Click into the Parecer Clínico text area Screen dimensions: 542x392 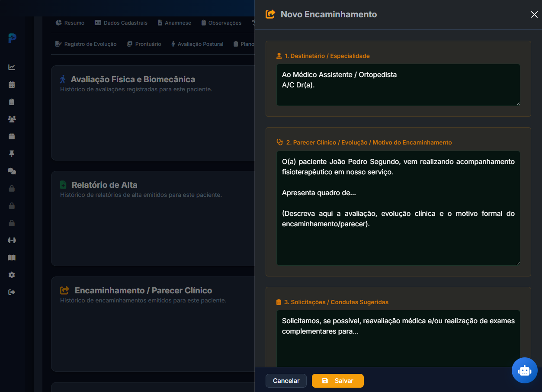click(x=398, y=208)
